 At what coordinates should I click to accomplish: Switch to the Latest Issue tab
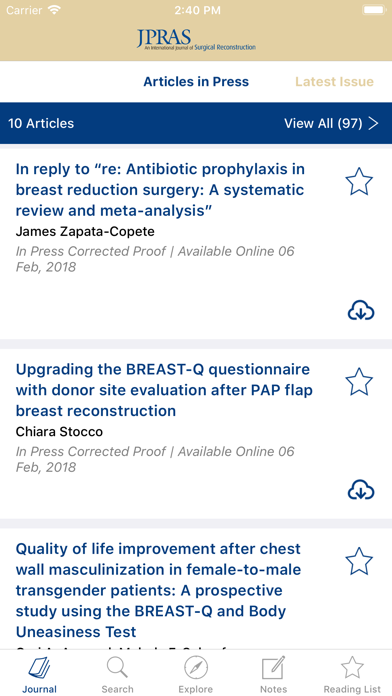tap(335, 82)
